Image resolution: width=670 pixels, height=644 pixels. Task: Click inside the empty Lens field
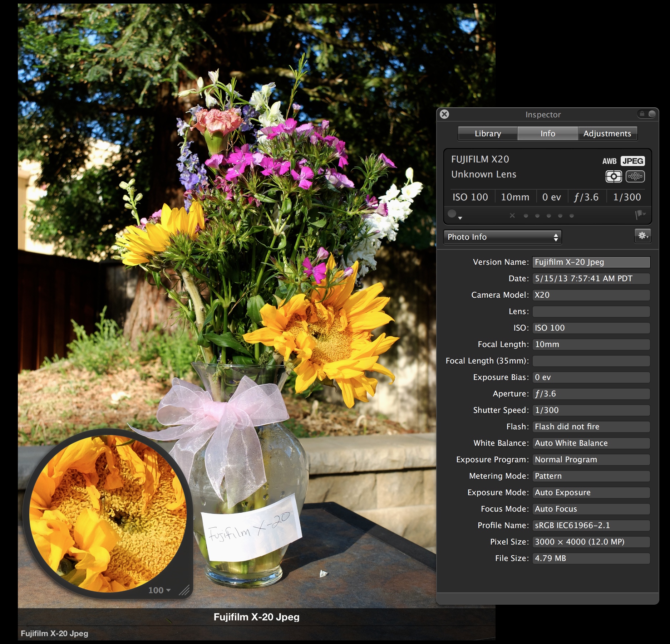pyautogui.click(x=591, y=311)
